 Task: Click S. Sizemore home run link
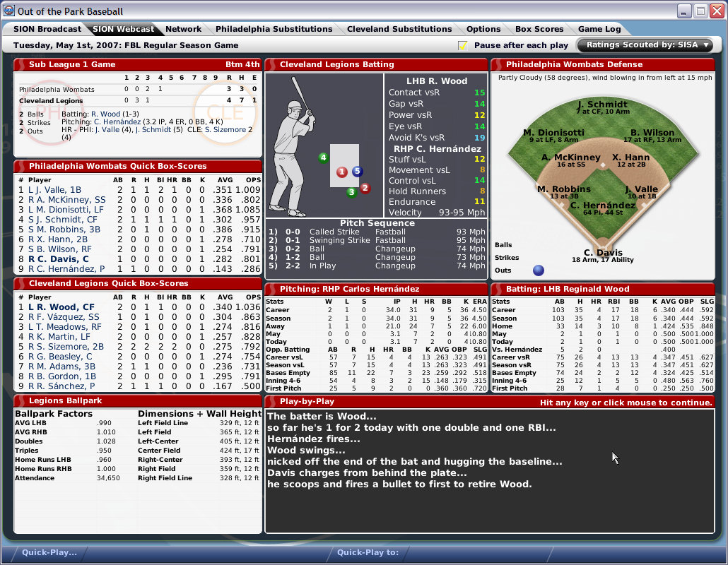click(225, 129)
